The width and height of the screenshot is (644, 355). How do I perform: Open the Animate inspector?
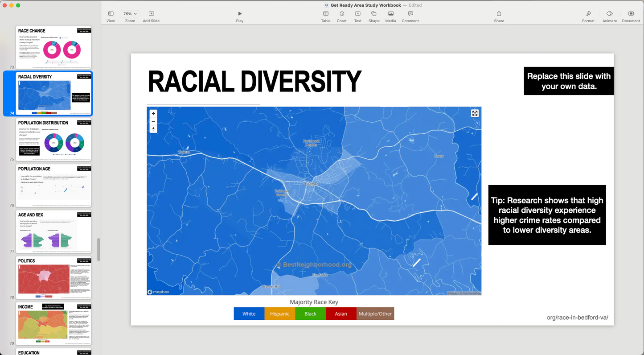pyautogui.click(x=610, y=17)
